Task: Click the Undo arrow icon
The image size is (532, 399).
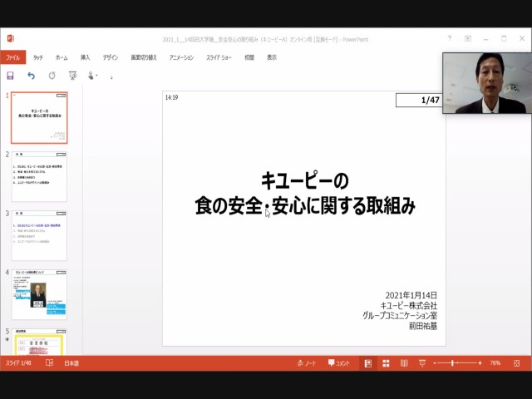Action: tap(32, 76)
